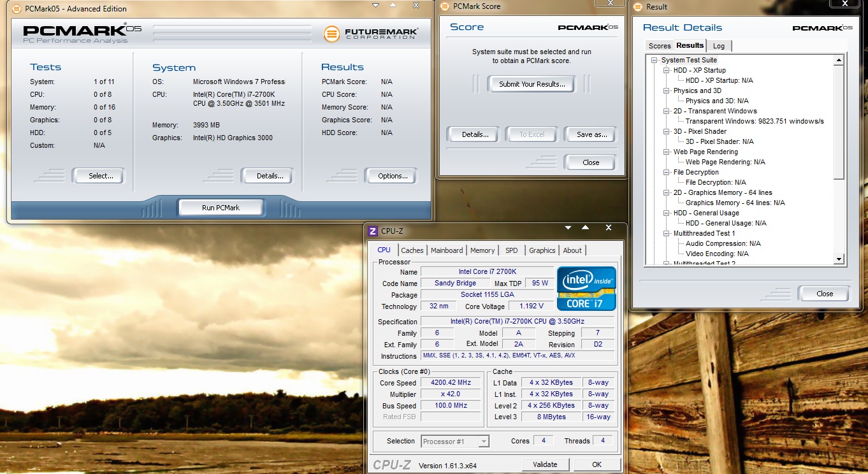
Task: Collapse the Web Page Rendering node
Action: (666, 152)
